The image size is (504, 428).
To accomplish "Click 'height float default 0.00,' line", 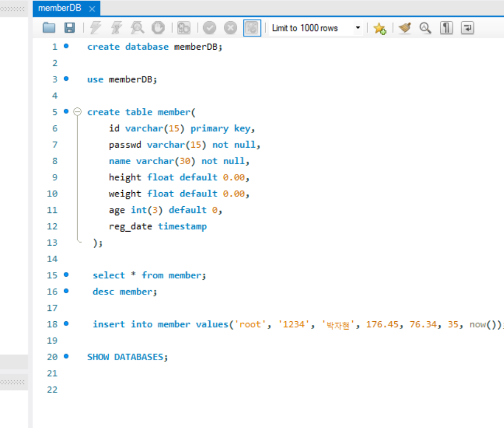I will pyautogui.click(x=179, y=178).
